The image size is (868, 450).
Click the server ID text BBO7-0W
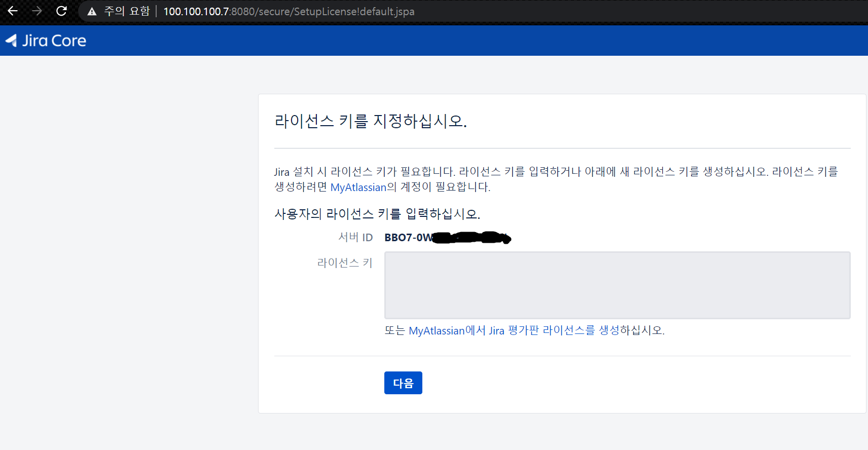pos(409,238)
